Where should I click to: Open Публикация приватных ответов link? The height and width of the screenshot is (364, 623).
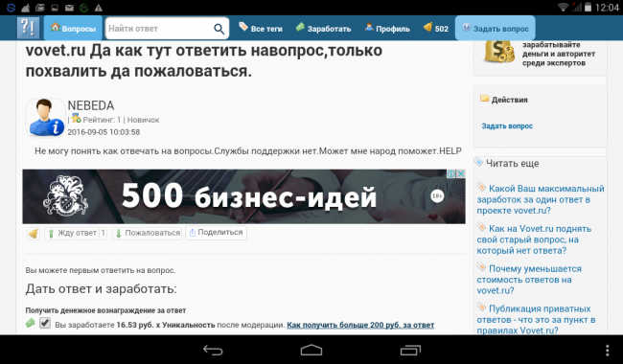click(536, 320)
